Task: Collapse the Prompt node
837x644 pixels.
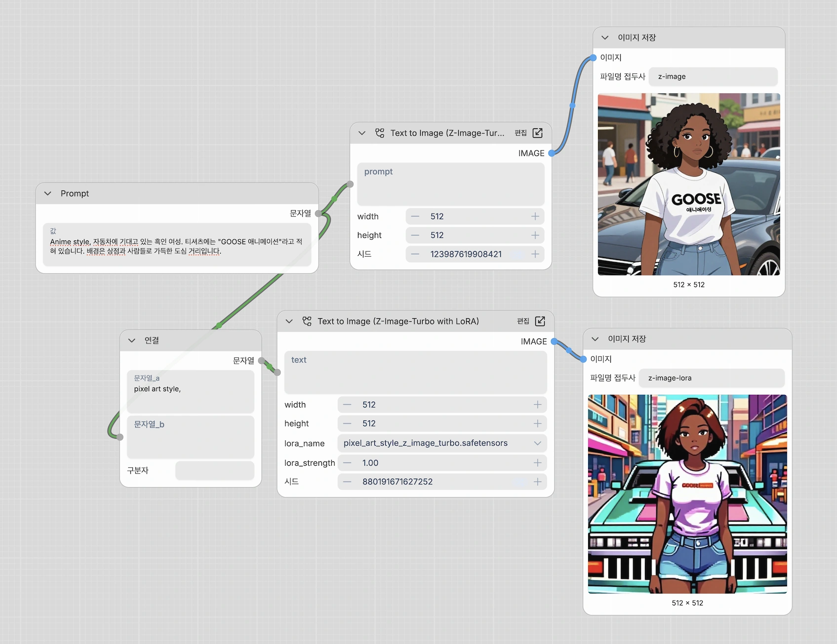Action: 48,193
